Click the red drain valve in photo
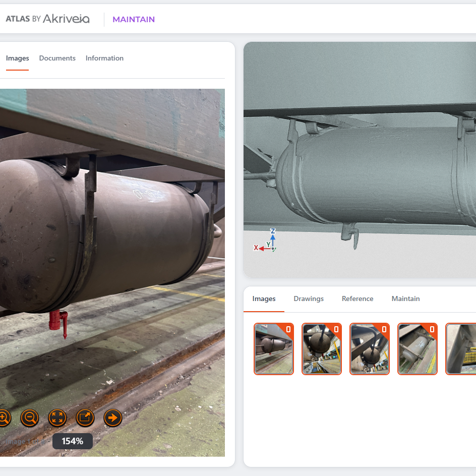The height and width of the screenshot is (476, 476). [x=58, y=323]
